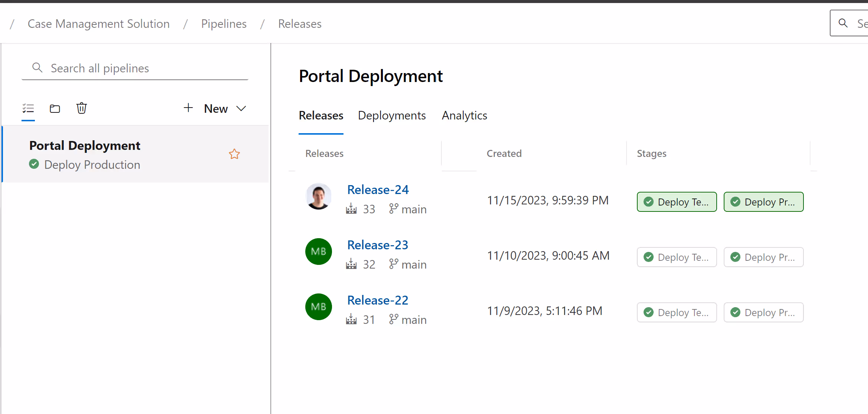The width and height of the screenshot is (868, 414).
Task: Click the trash can deleted pipelines icon
Action: pyautogui.click(x=82, y=108)
